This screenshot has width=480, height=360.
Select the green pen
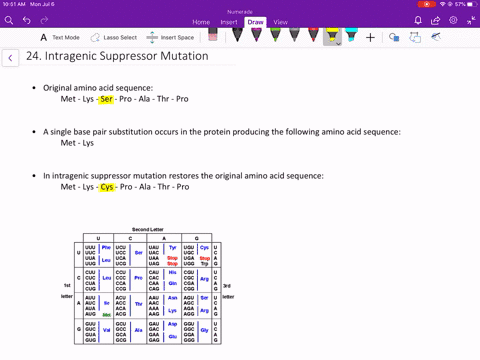tap(275, 35)
